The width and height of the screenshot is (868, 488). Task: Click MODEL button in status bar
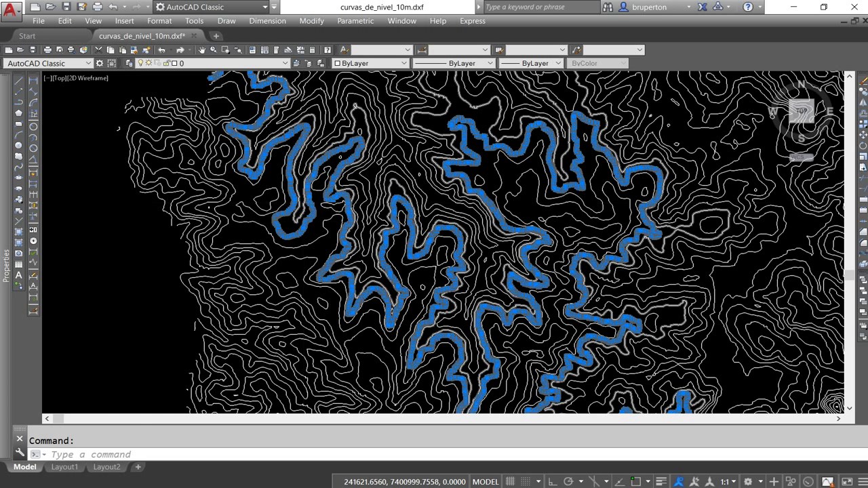(x=486, y=481)
